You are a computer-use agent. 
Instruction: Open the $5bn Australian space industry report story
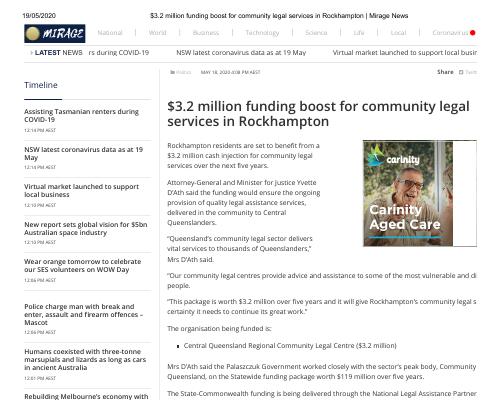pyautogui.click(x=86, y=228)
